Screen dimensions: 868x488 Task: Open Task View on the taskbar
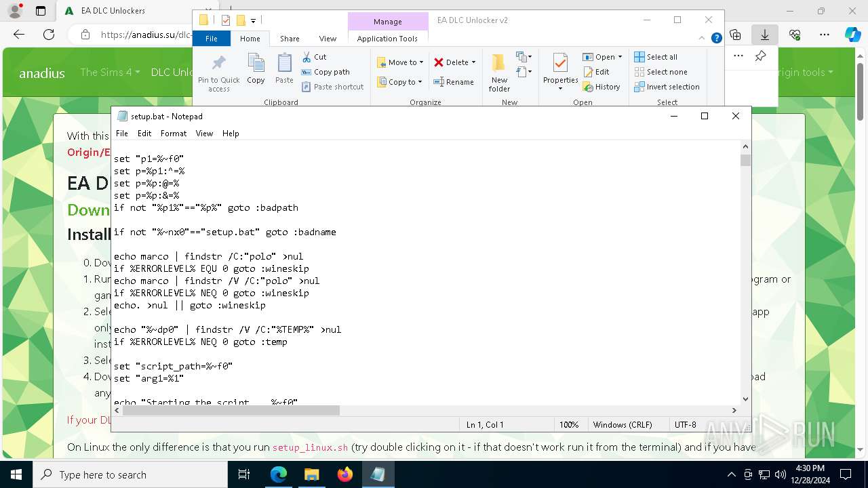click(245, 474)
